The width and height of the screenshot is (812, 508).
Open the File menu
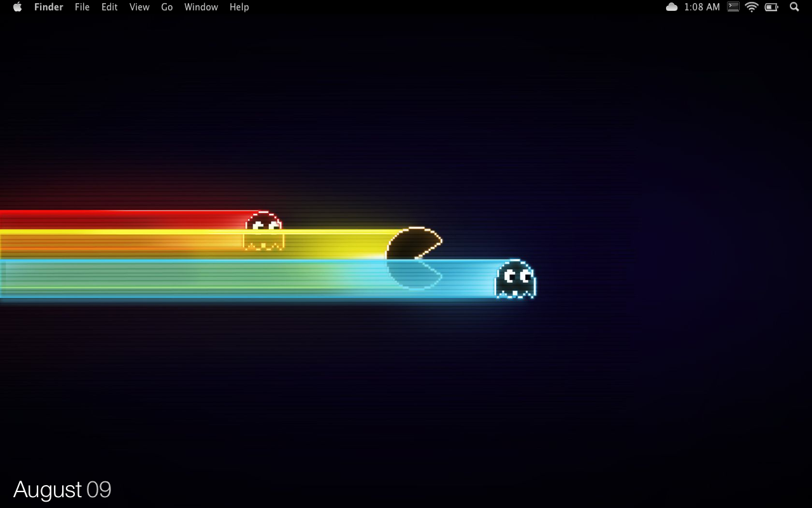coord(82,7)
